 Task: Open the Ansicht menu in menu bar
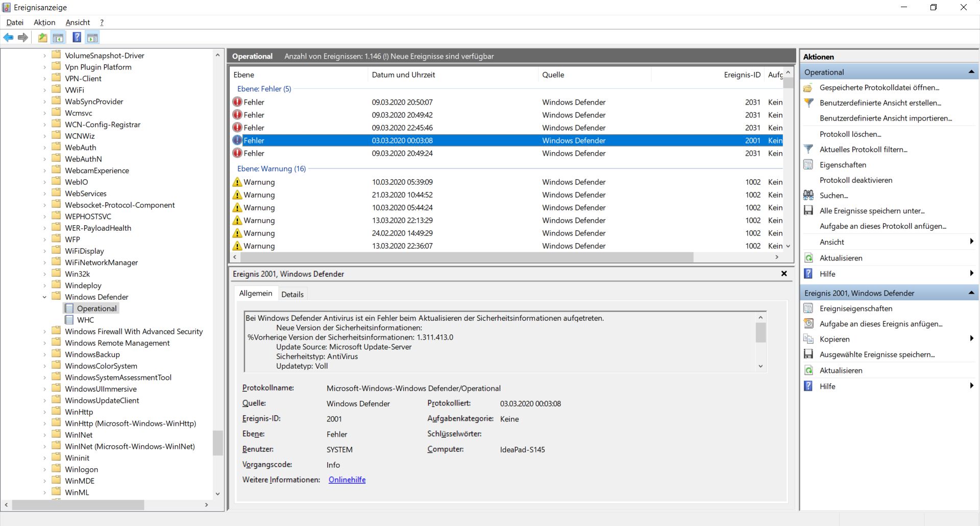[x=78, y=22]
